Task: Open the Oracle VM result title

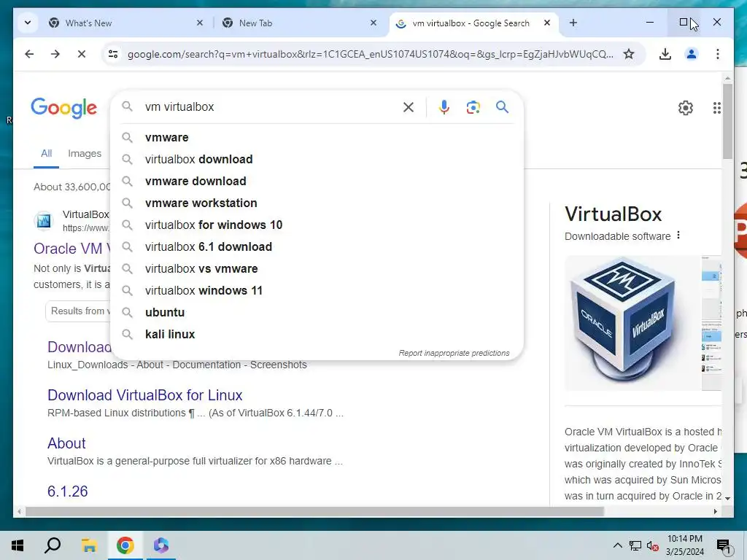Action: click(x=71, y=249)
